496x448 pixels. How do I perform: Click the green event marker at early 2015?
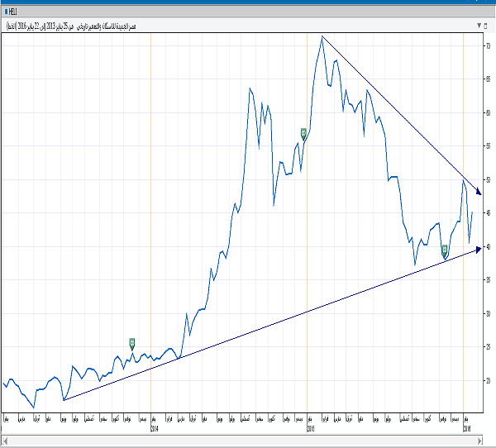[303, 132]
